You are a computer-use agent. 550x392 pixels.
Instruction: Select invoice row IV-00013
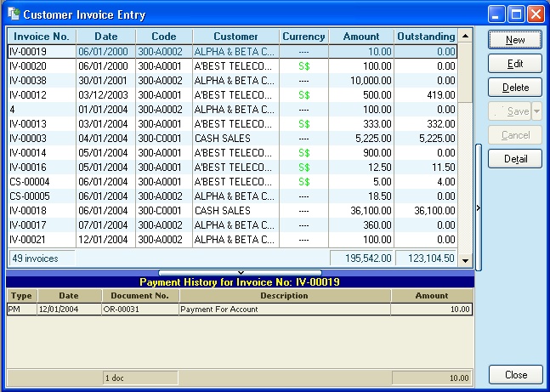pos(233,124)
